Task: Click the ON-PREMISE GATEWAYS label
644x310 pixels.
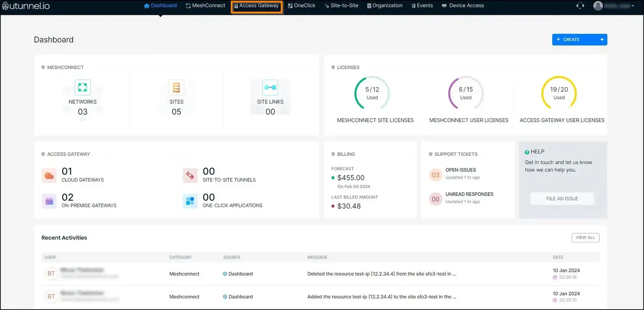Action: pos(89,205)
